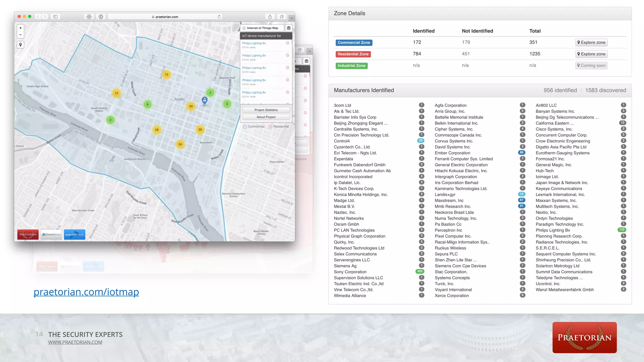Click the Safari extensions puzzle icon

89,17
